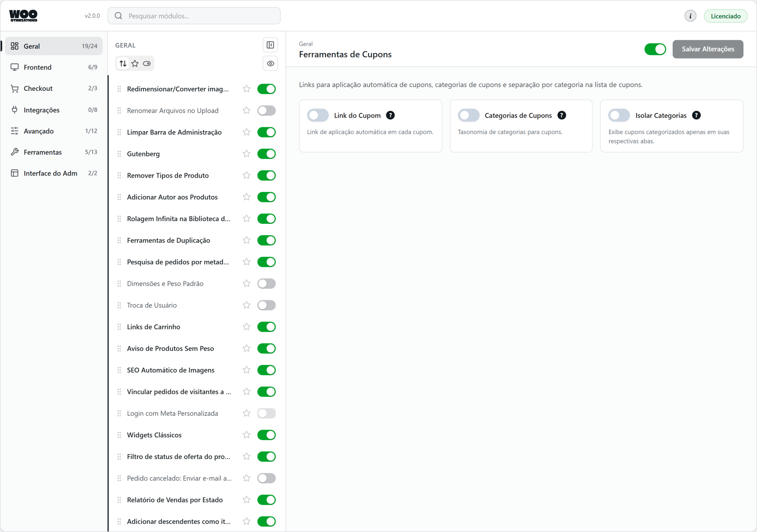
Task: Open Aviso de Produtos Sem Peso module
Action: click(170, 349)
